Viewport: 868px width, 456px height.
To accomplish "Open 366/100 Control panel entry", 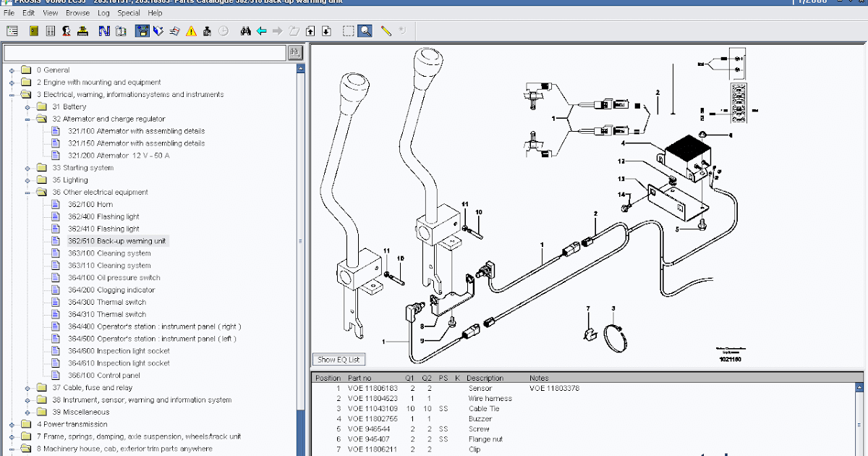I will pos(104,376).
